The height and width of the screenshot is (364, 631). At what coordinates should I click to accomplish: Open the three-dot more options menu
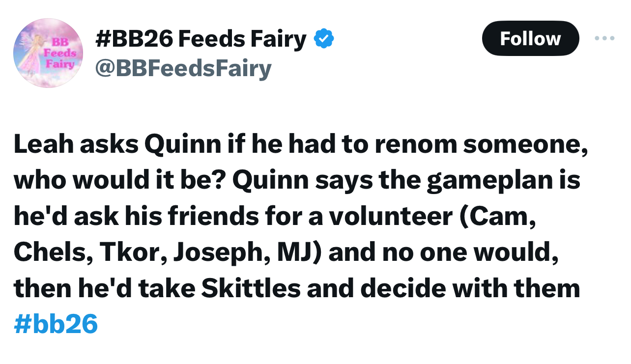[604, 38]
